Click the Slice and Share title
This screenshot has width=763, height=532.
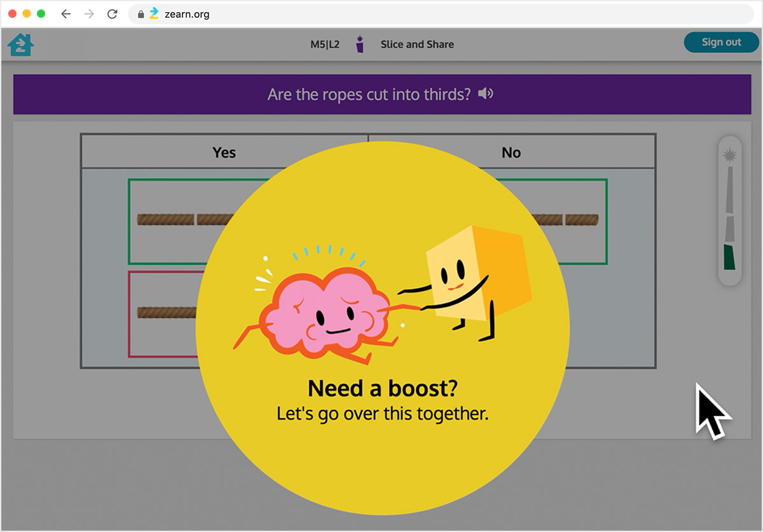(417, 44)
